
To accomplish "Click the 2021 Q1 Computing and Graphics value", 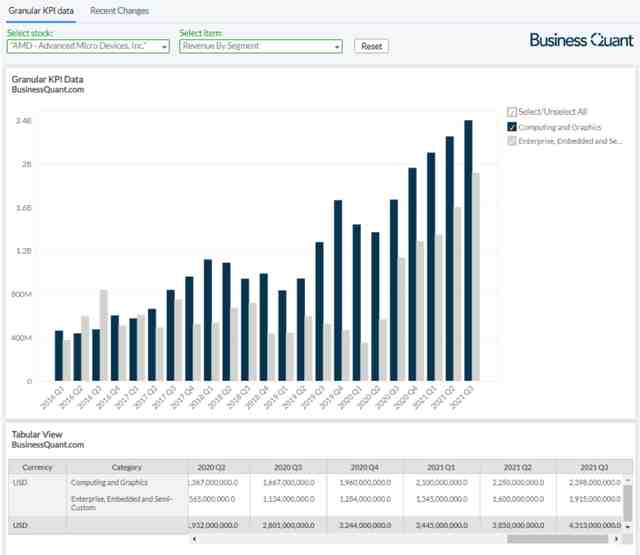I will tap(441, 483).
